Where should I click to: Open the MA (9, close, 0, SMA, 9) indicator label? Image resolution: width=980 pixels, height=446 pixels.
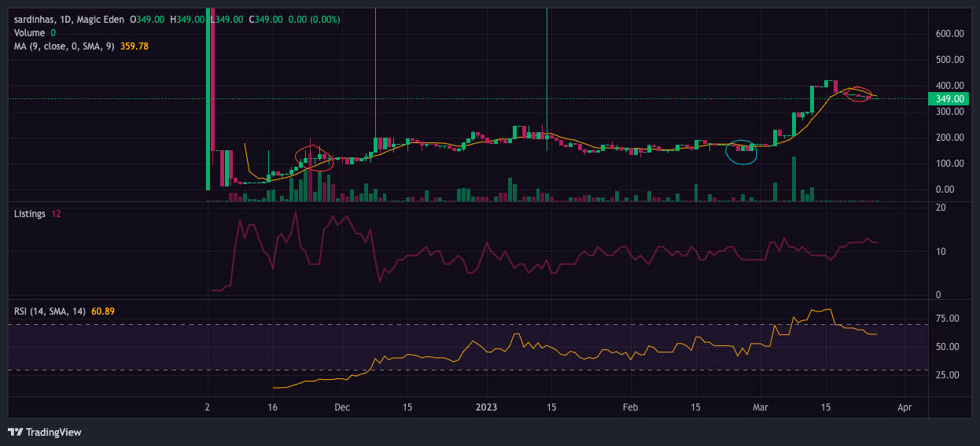[x=64, y=46]
